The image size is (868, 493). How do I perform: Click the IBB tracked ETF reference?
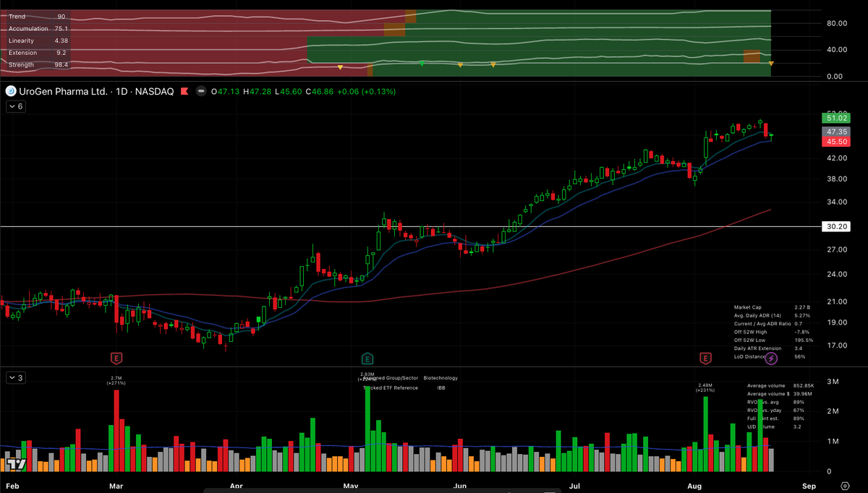441,387
